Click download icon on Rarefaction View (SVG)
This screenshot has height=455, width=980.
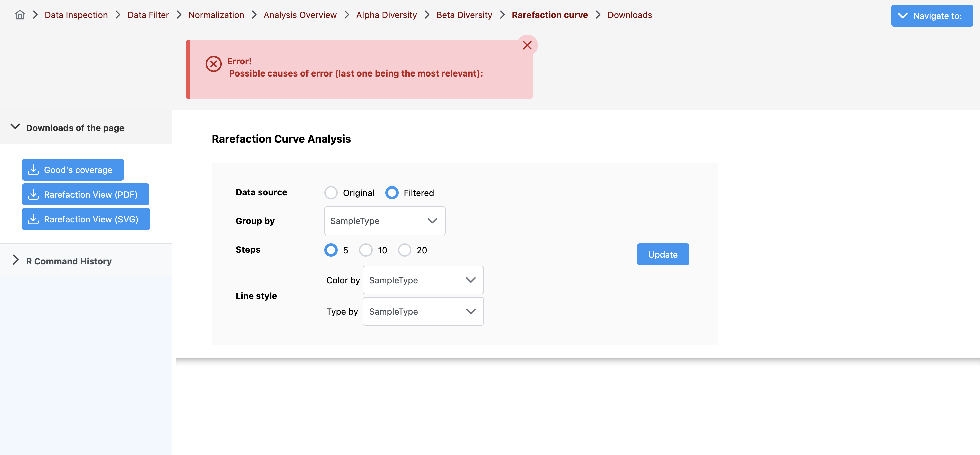point(33,219)
